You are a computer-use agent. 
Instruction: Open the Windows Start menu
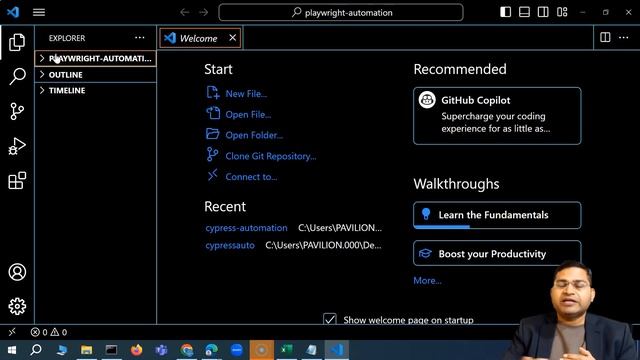click(12, 350)
